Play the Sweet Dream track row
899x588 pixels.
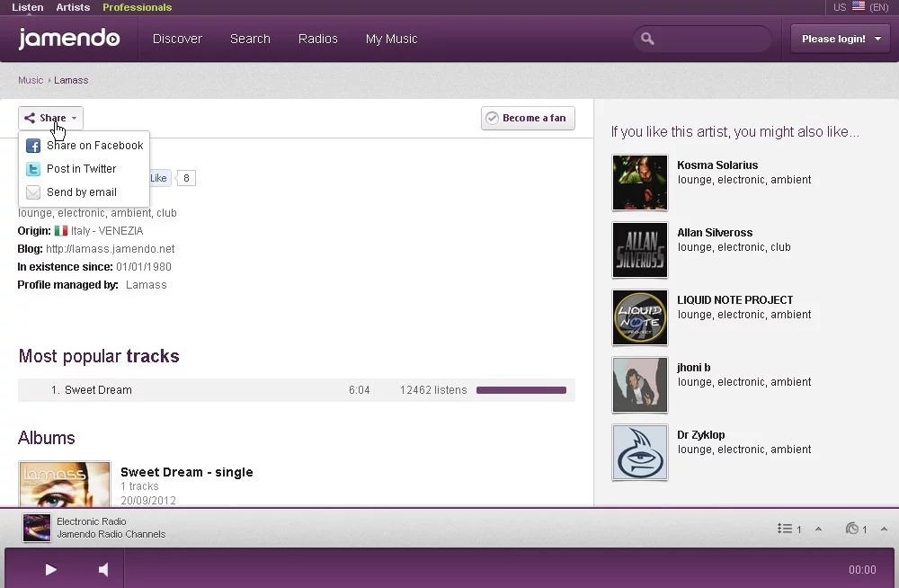tap(297, 390)
